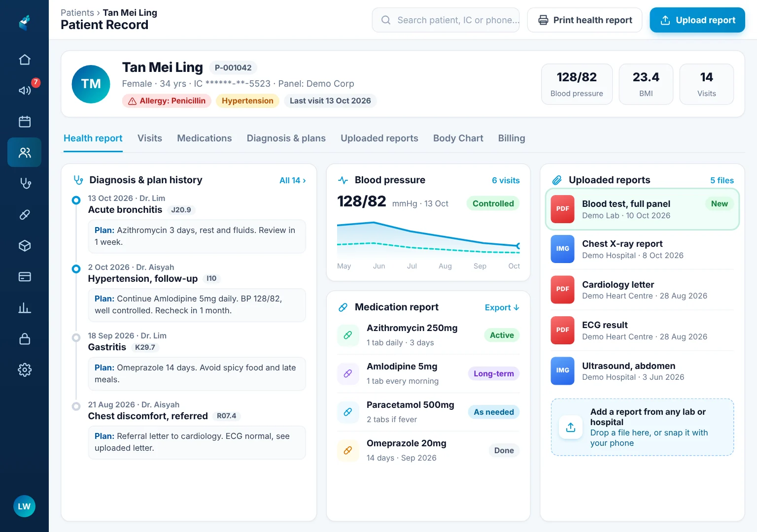Open the pill medication icon in sidebar

pyautogui.click(x=25, y=214)
